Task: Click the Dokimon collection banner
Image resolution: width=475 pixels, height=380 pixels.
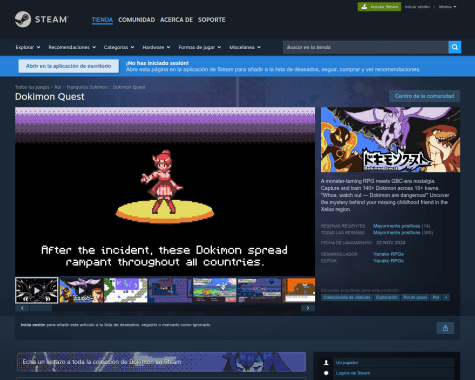Action: tap(161, 362)
